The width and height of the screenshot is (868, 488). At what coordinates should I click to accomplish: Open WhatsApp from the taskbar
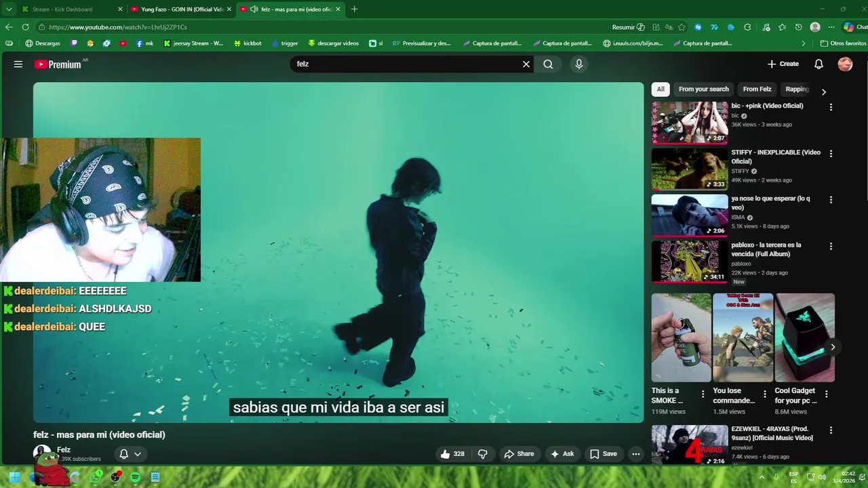tap(96, 477)
